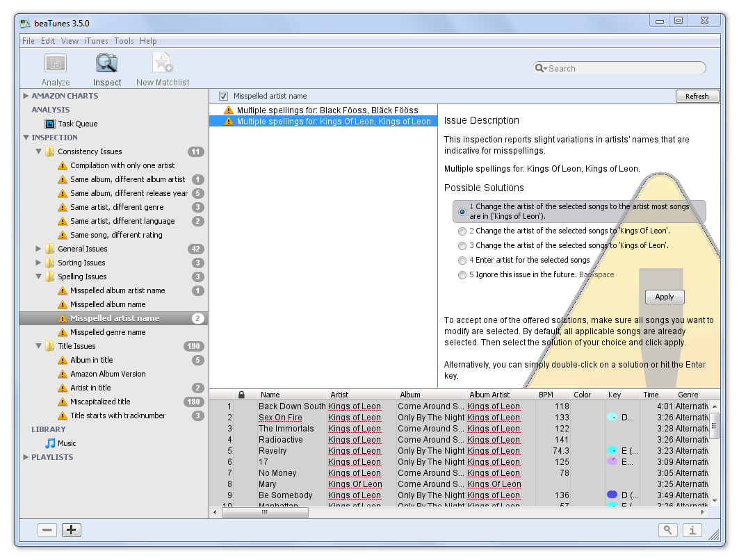Select solution 5: Ignore this issue in future

[x=462, y=275]
